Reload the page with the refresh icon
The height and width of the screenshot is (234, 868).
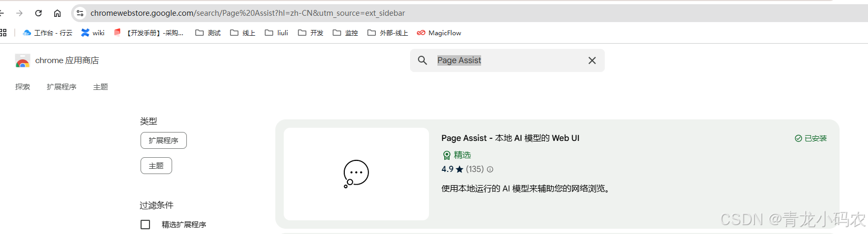pyautogui.click(x=38, y=13)
